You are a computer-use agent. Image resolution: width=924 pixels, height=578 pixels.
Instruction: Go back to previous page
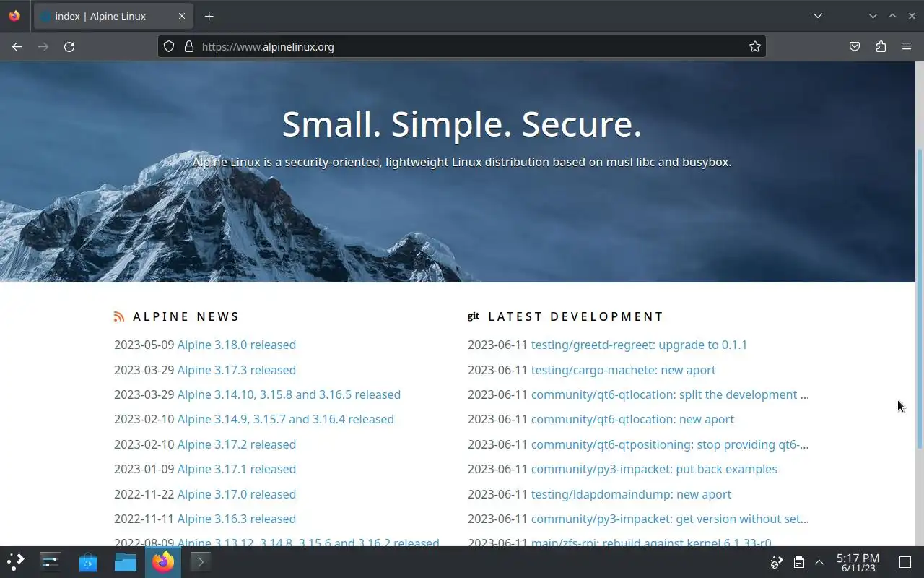(17, 46)
